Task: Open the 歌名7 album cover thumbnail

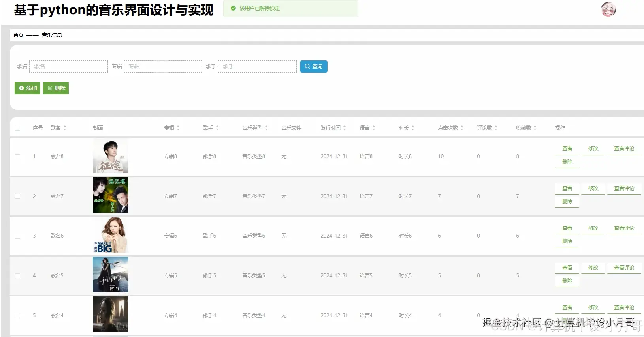Action: (111, 195)
